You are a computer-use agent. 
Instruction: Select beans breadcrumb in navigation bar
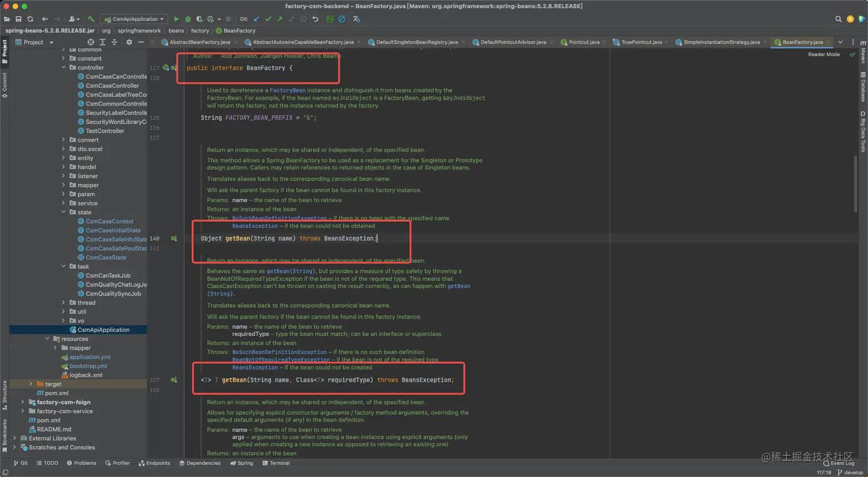tap(176, 30)
